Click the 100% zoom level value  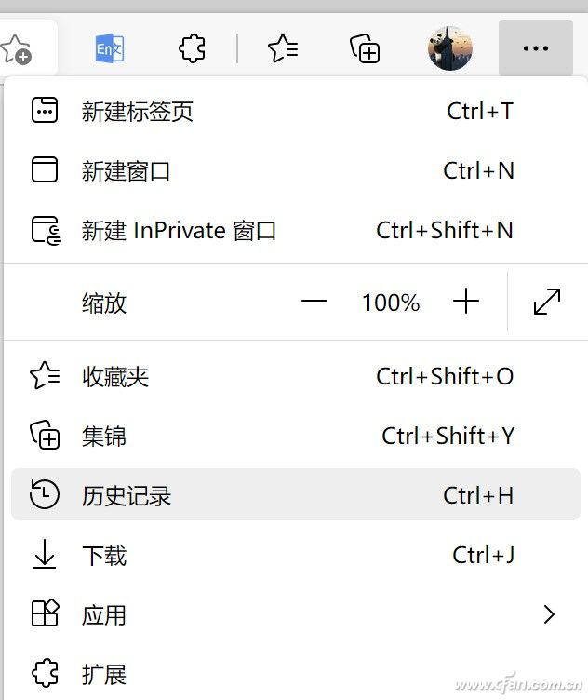click(x=391, y=302)
